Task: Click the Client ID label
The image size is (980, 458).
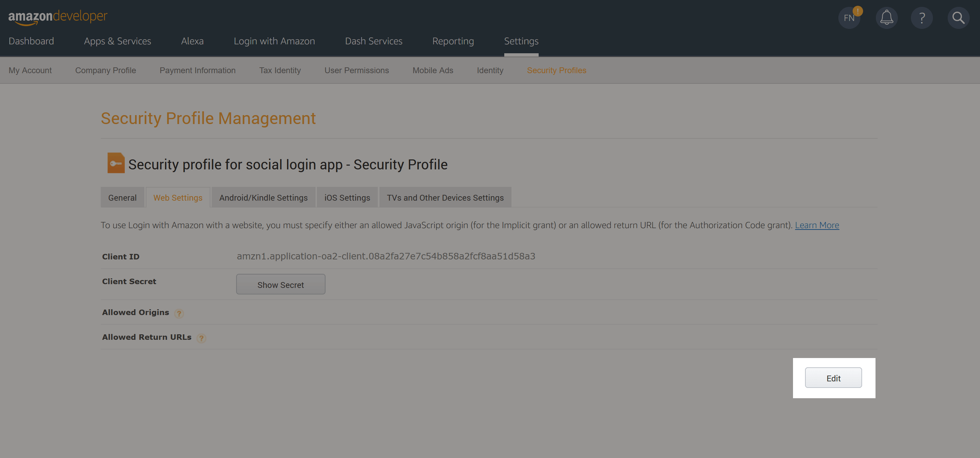Action: pyautogui.click(x=121, y=257)
